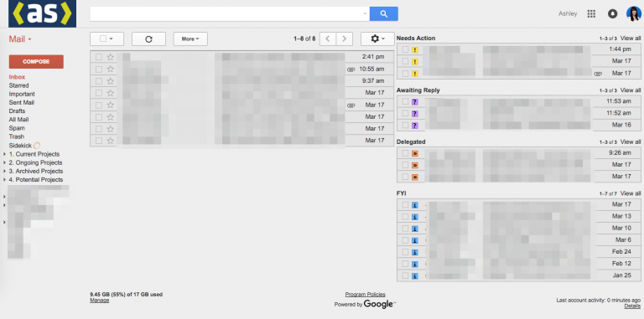Viewport: 644px width, 319px height.
Task: Click question marker on Mar 16 email
Action: point(415,125)
